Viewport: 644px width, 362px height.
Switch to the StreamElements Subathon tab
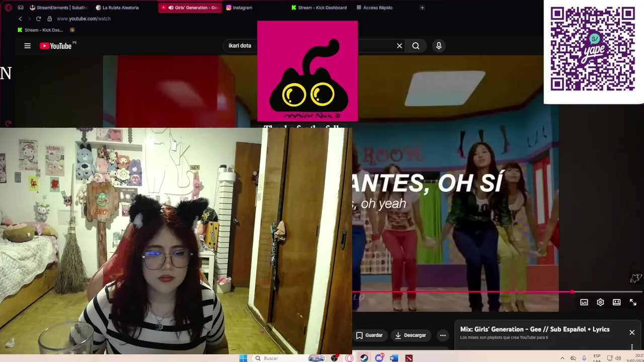[59, 8]
